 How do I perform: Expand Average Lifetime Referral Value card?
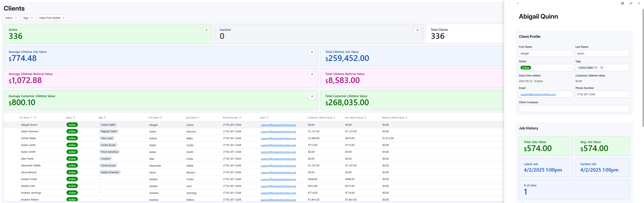312,74
